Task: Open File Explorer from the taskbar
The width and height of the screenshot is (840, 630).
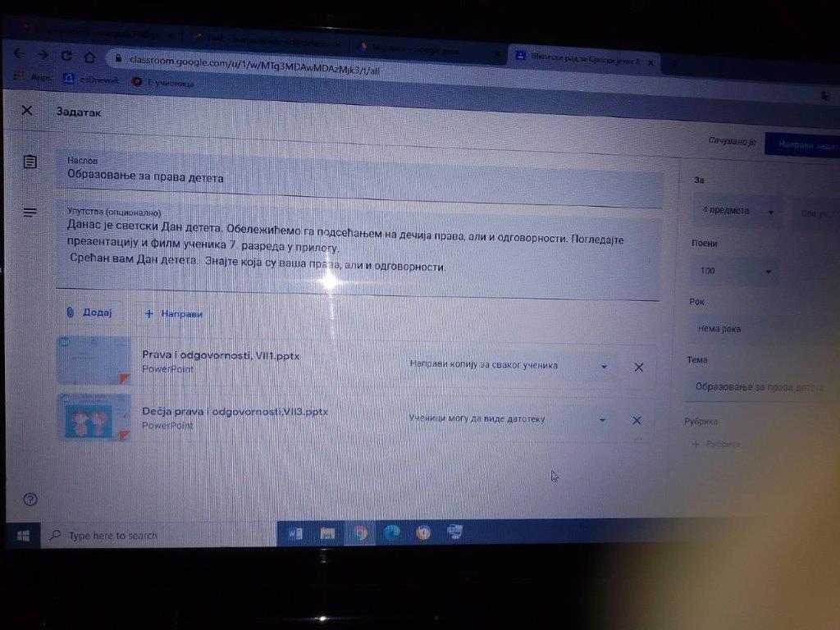Action: (x=327, y=533)
